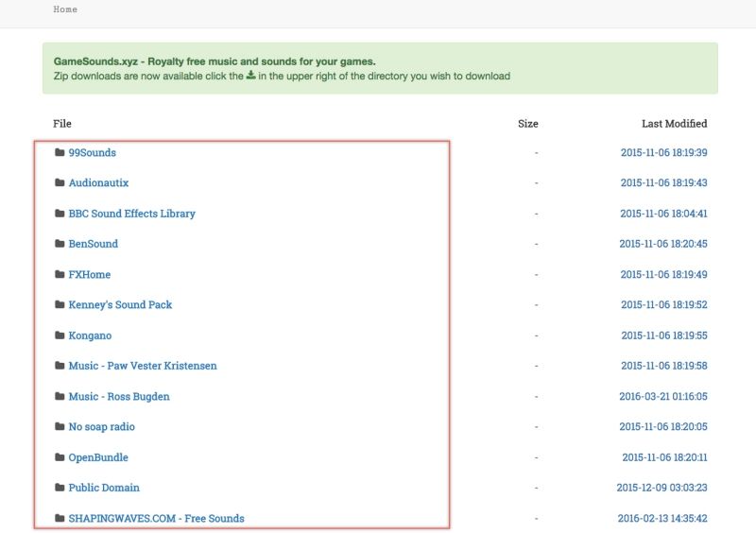The image size is (756, 533).
Task: Open the BenSound folder link
Action: [93, 244]
